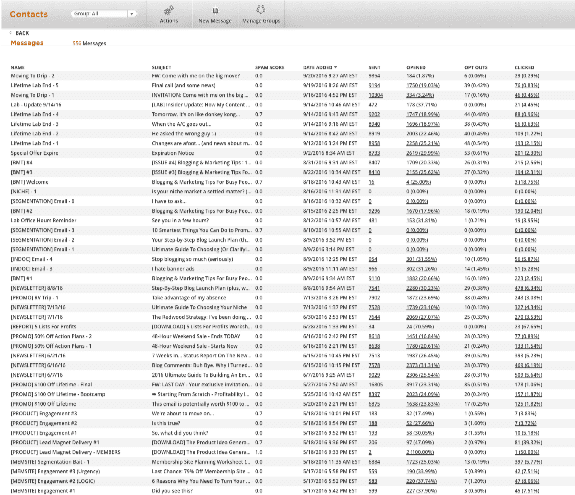The image size is (575, 495).
Task: Click subject 'I hate banner ads'
Action: pos(174,269)
